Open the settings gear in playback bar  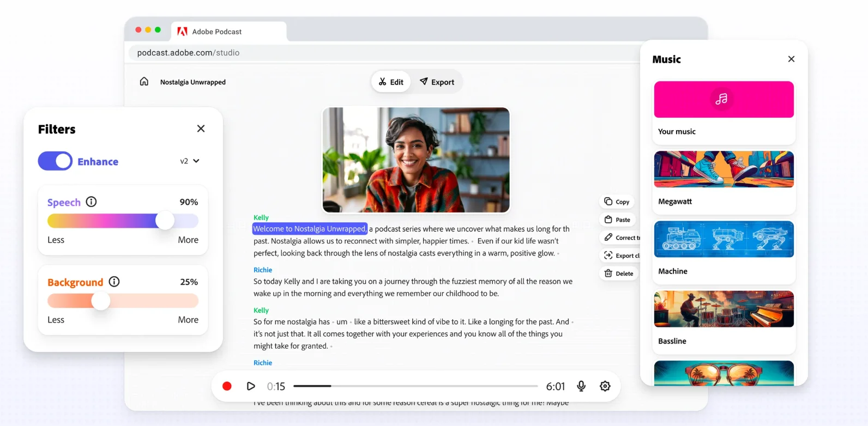605,386
